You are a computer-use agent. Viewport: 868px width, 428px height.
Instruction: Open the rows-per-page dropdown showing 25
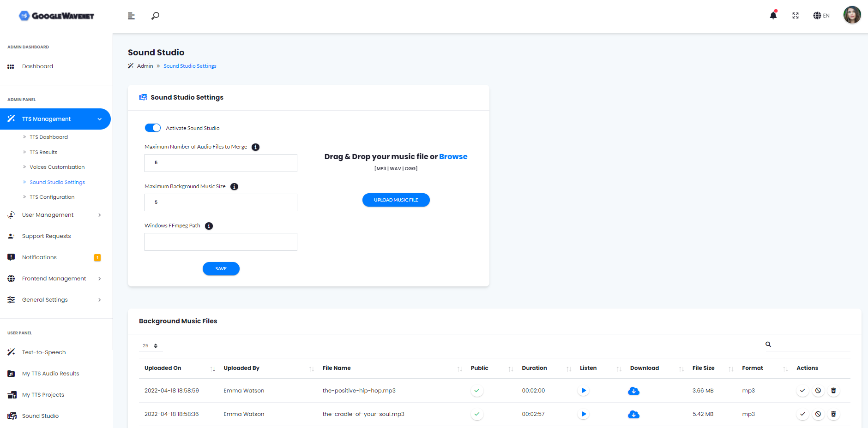(x=151, y=346)
